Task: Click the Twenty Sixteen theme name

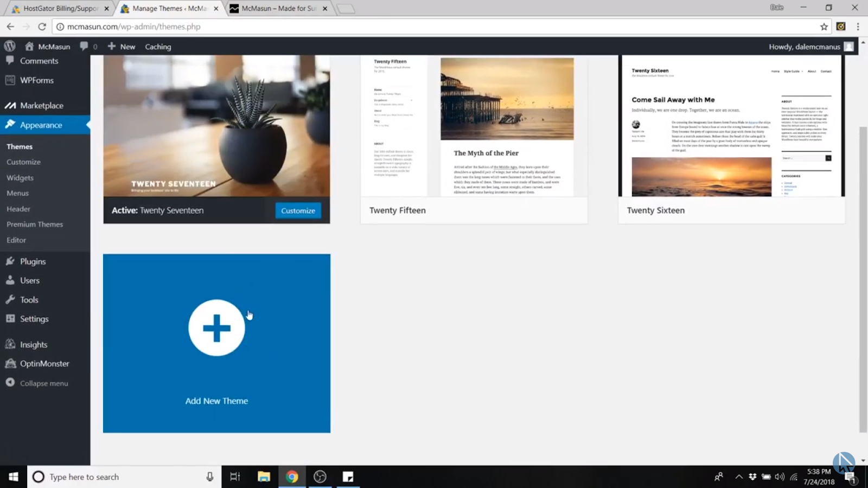Action: [656, 210]
